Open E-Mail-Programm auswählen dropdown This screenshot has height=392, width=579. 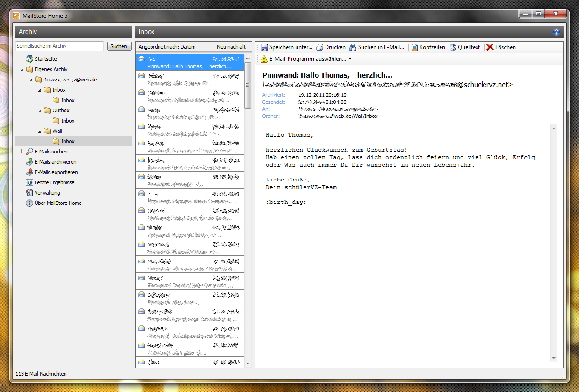tap(350, 59)
